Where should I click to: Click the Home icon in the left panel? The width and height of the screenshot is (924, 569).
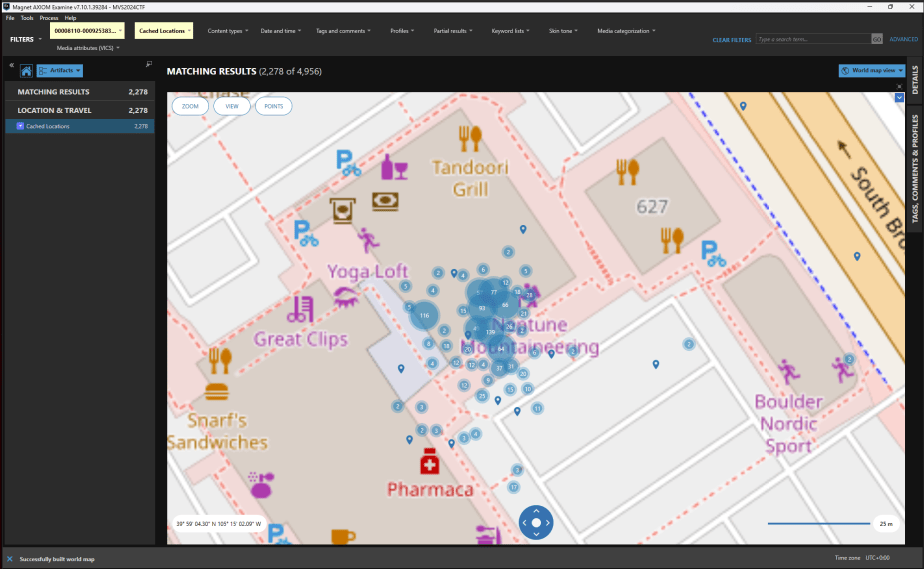click(x=26, y=71)
